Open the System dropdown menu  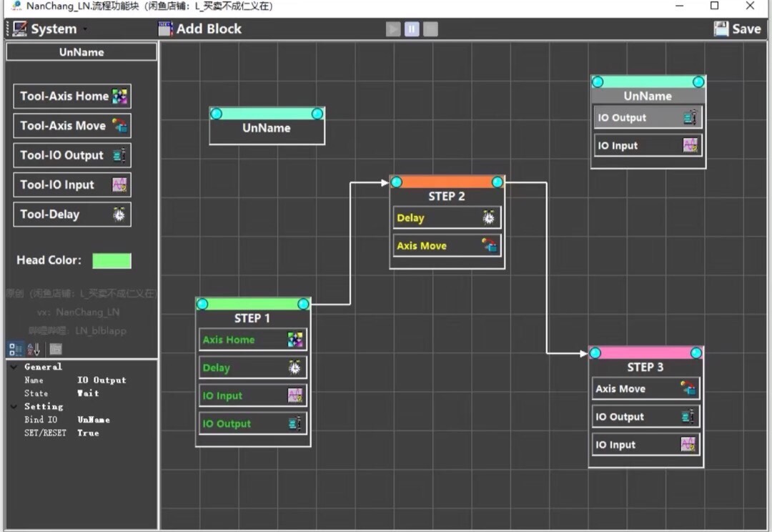point(49,29)
